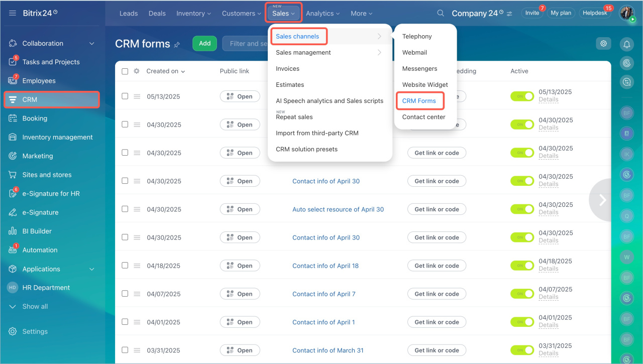The image size is (643, 364).
Task: Open the Analytics dropdown menu
Action: pos(323,14)
